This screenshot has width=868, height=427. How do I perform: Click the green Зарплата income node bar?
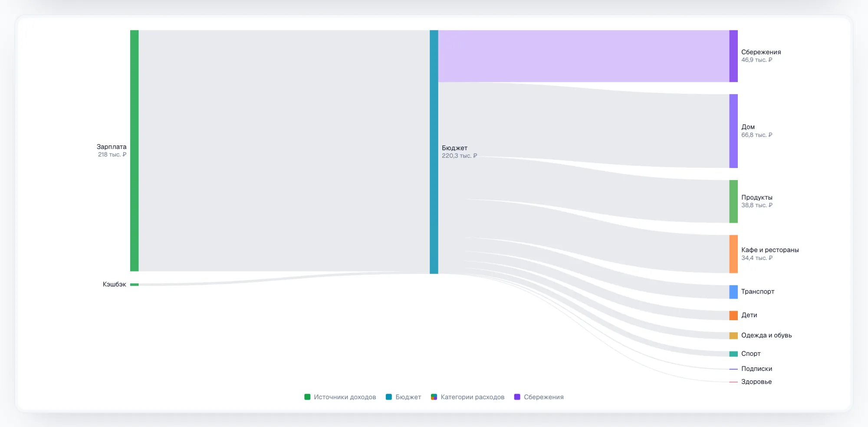[135, 151]
